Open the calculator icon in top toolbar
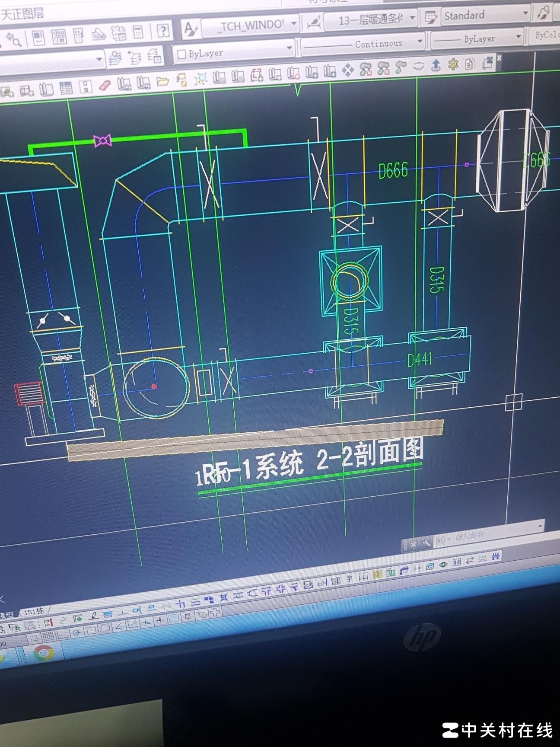Screen dimensions: 560x747 (x=138, y=32)
